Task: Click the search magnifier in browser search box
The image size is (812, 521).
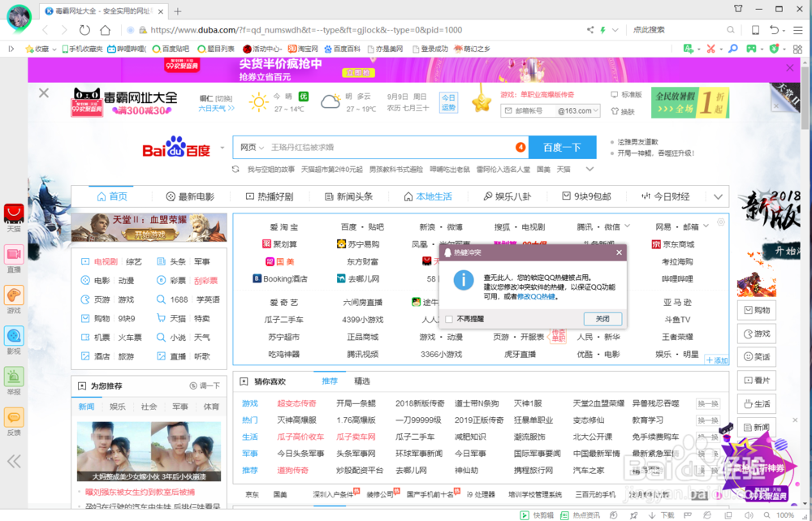Action: click(x=730, y=30)
